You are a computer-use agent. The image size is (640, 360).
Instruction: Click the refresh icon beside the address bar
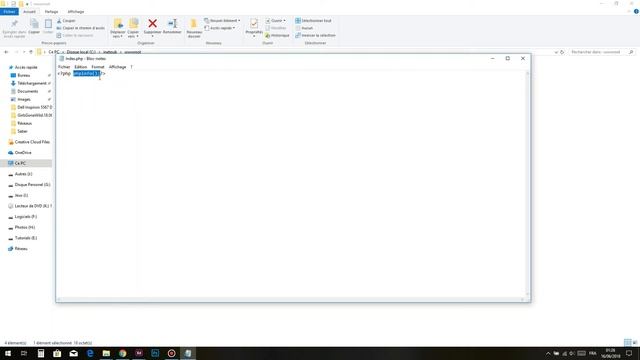(562, 52)
